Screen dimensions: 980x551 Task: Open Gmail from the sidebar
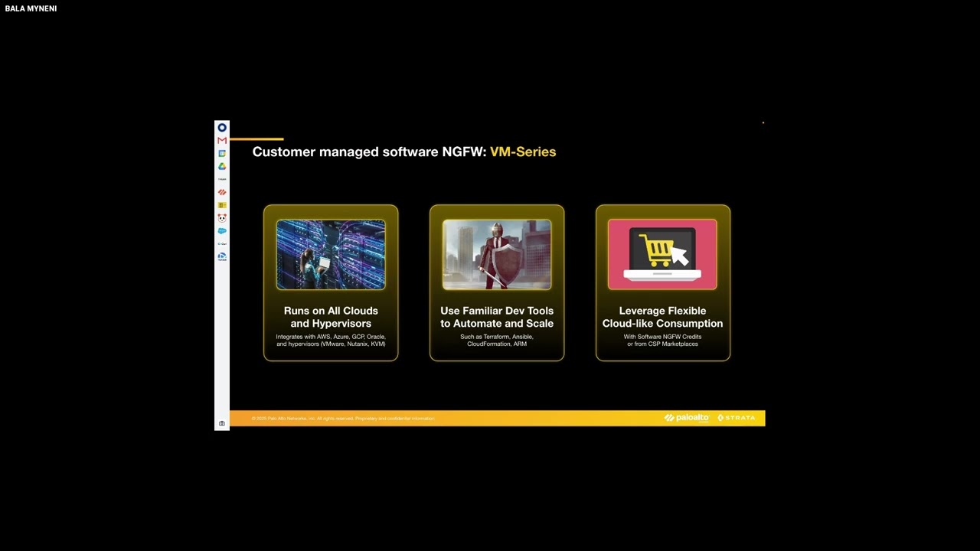point(222,141)
